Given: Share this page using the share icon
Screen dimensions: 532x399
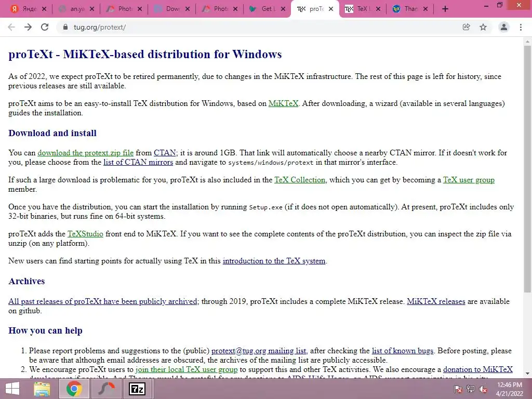Looking at the screenshot, I should click(x=467, y=27).
